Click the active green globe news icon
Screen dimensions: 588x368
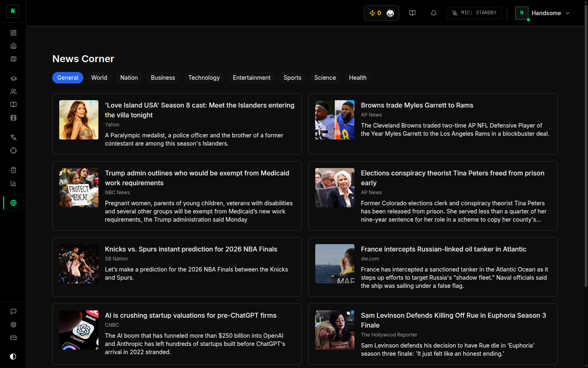coord(13,203)
